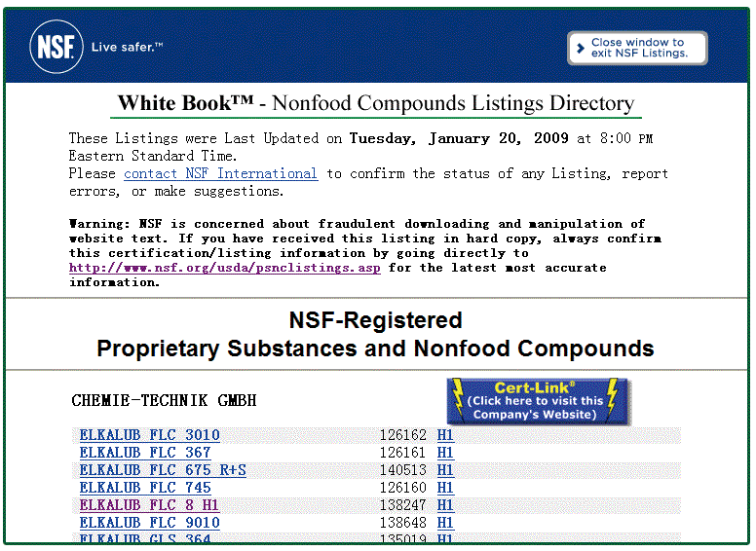Screen dimensions: 756x551
Task: Click the CHEMIE-TECHNIK GMBH company name
Action: tap(164, 400)
